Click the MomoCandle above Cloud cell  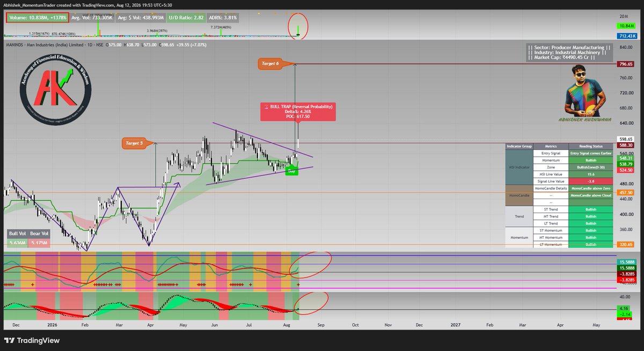coord(591,195)
